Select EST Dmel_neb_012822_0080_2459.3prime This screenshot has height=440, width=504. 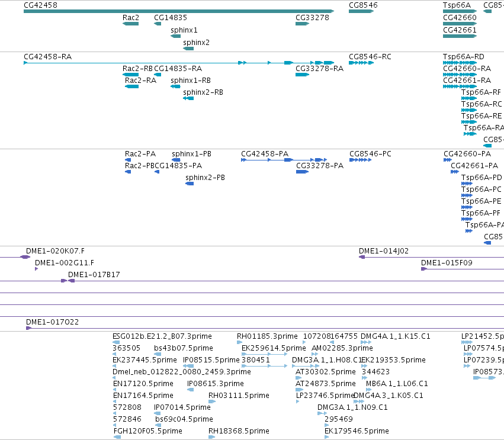pos(114,378)
